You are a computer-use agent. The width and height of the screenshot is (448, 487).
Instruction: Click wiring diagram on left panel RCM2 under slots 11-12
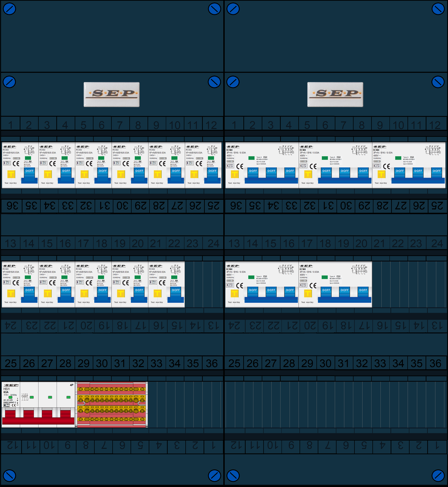(212, 150)
